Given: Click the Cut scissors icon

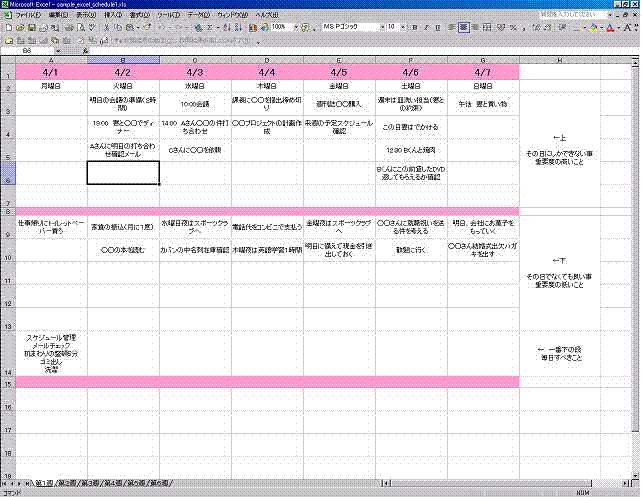Looking at the screenshot, I should 107,27.
